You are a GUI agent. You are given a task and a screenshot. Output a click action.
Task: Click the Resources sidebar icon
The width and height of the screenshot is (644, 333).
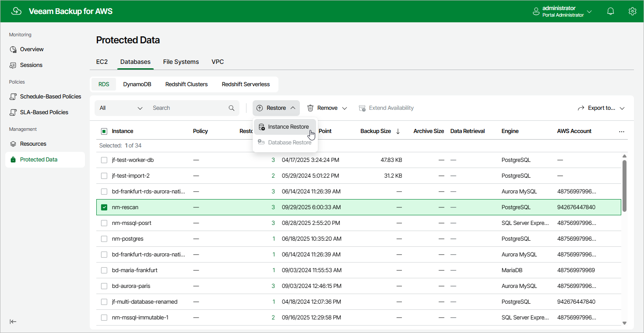[x=13, y=144]
